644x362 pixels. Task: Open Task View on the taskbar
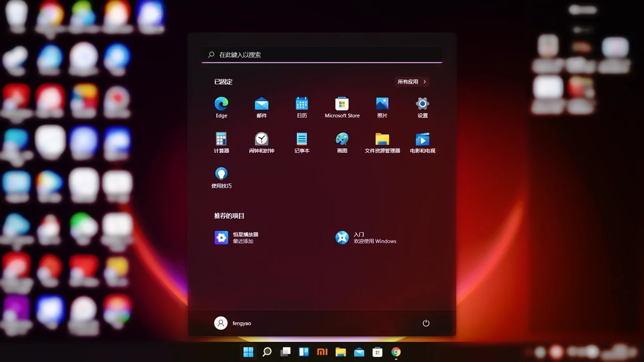coord(286,352)
